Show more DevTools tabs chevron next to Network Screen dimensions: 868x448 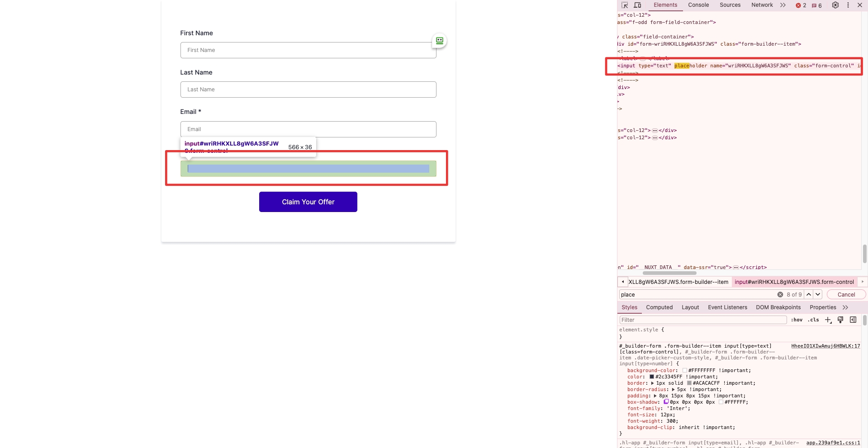783,5
